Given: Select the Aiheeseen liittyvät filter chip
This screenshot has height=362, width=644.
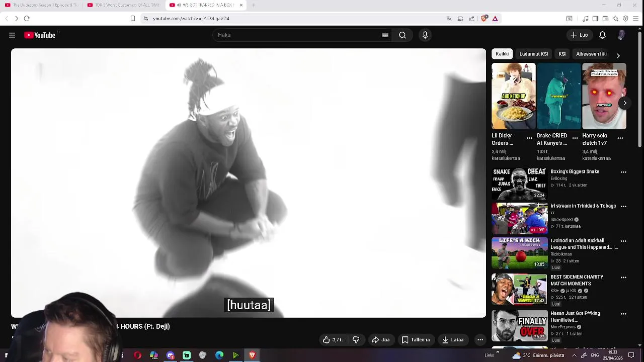Looking at the screenshot, I should [592, 54].
